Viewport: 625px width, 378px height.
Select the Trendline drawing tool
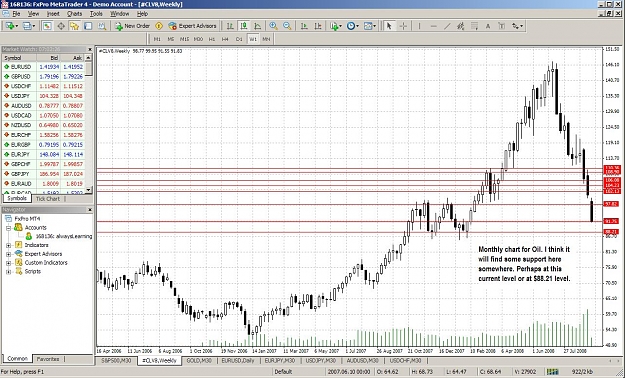tap(447, 26)
